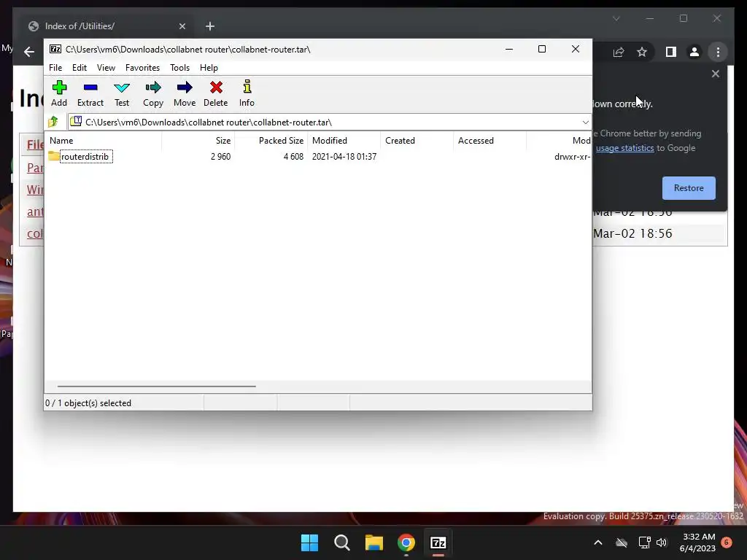The height and width of the screenshot is (560, 747).
Task: Click the tar archive icon in address bar
Action: [x=76, y=122]
